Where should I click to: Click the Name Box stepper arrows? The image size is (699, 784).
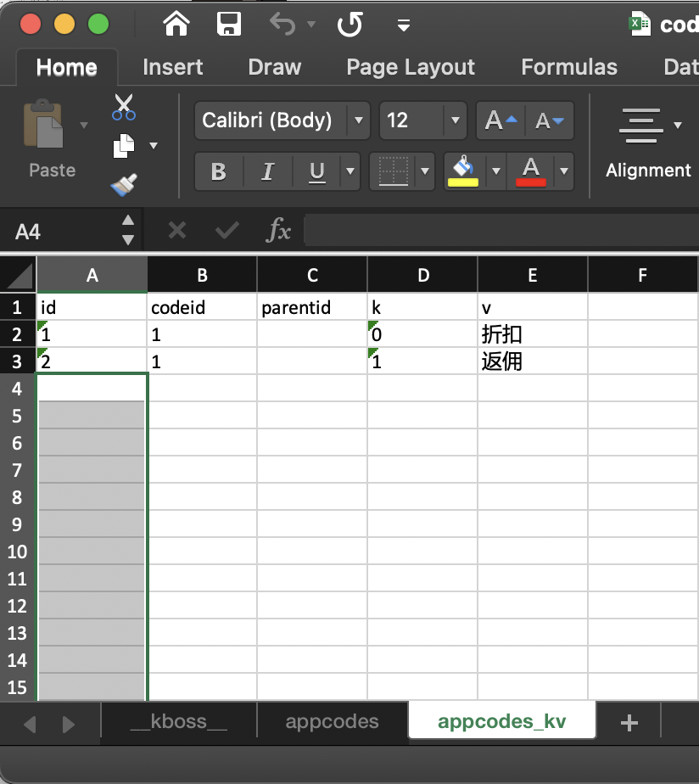128,231
